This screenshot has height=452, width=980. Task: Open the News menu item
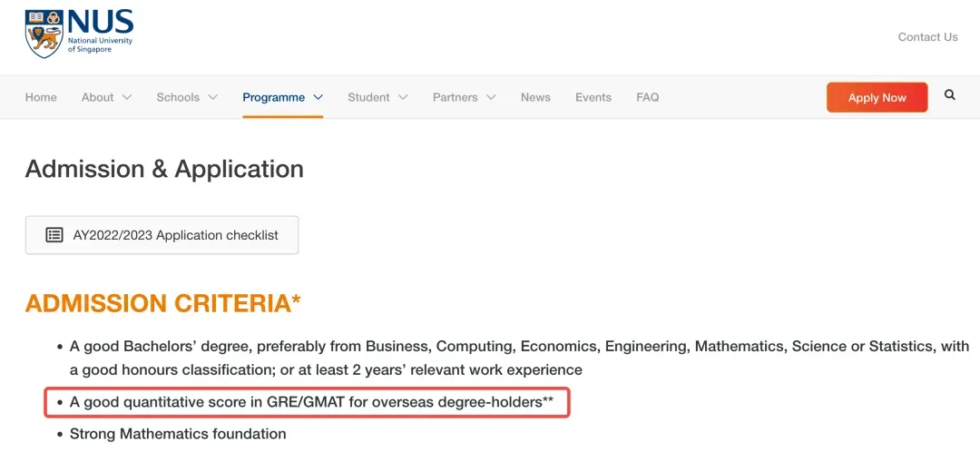(535, 97)
